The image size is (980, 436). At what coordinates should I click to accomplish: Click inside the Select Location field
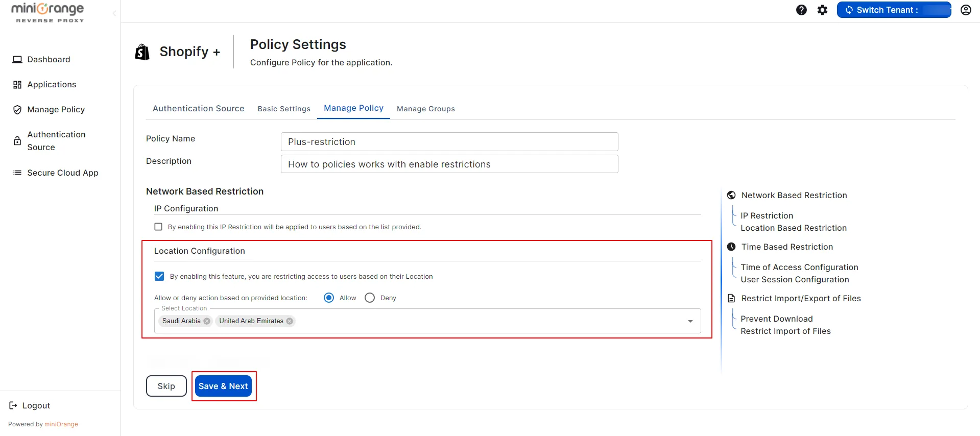coord(427,321)
